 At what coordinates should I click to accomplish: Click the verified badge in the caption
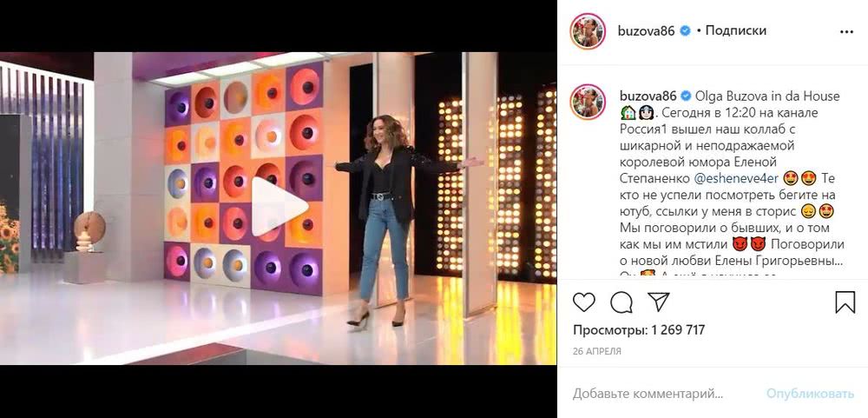685,96
